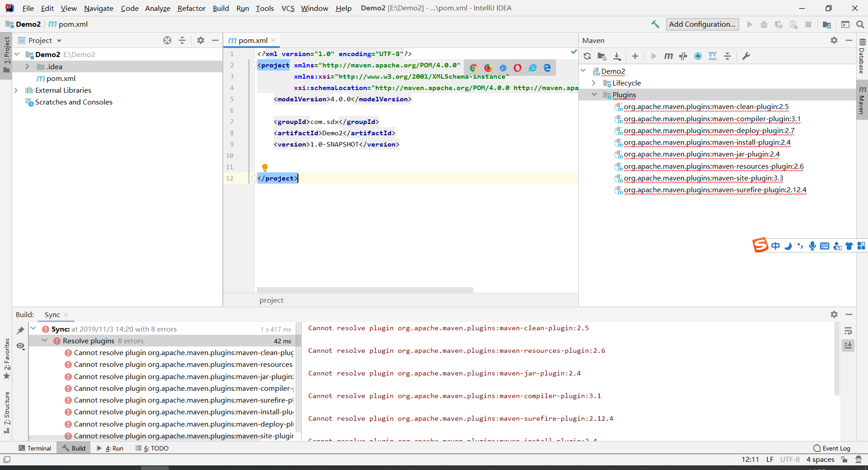Click the Build Project hammer icon
Viewport: 868px width, 470px height.
tap(655, 24)
